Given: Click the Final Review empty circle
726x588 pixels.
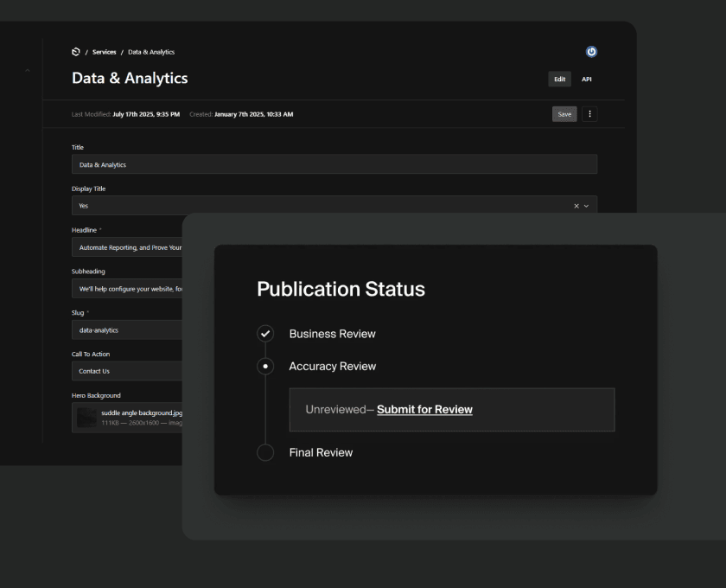Looking at the screenshot, I should click(x=265, y=452).
